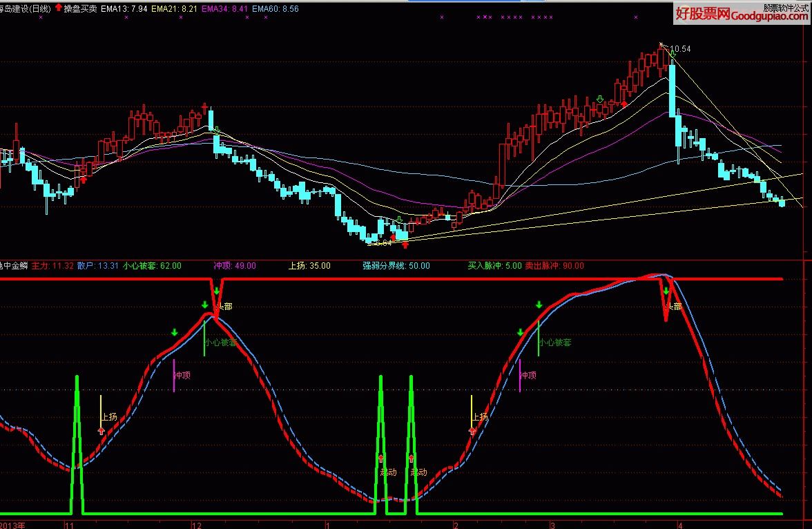Click the red arrow beside 操盘买卖
Screen dimensions: 812x529
[58, 8]
